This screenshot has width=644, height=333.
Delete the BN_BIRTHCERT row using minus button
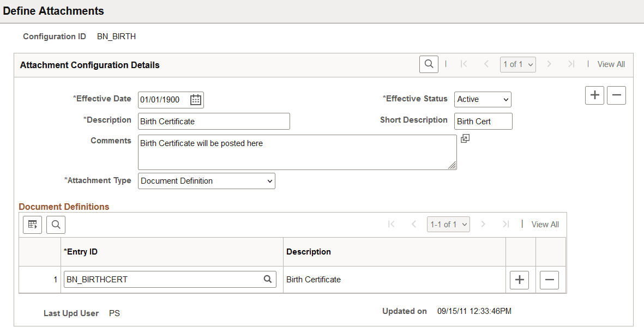pyautogui.click(x=549, y=280)
